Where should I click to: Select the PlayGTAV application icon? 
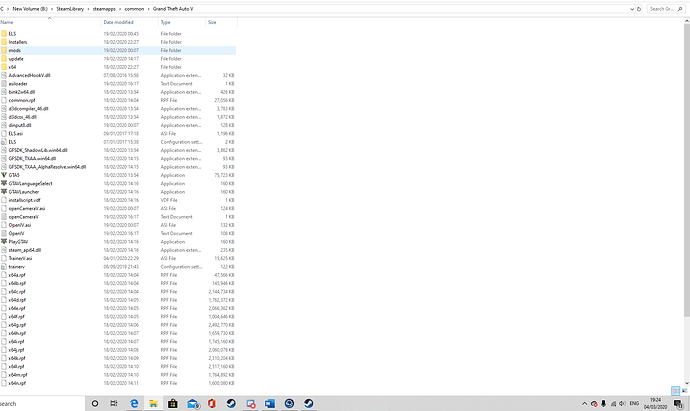(x=4, y=242)
